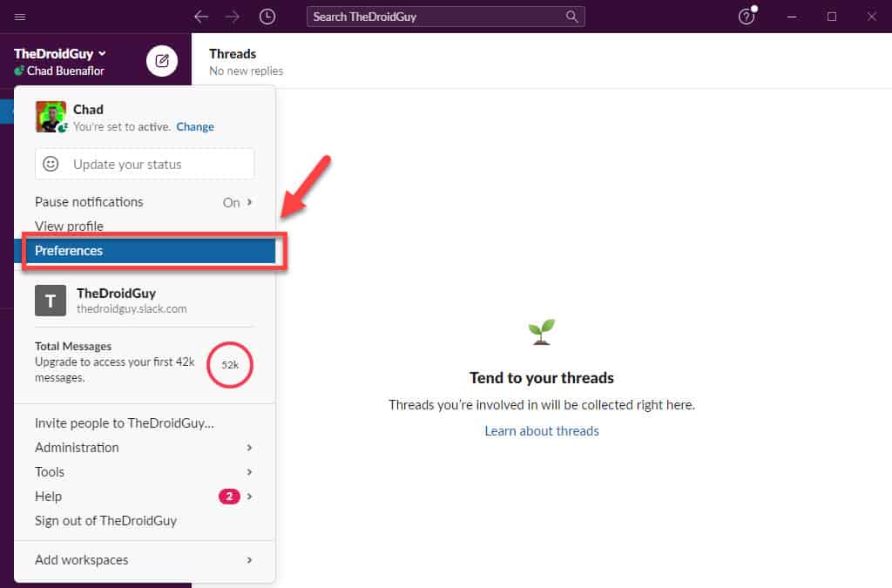Screen dimensions: 892x588
Task: Maximize the Slack window
Action: [832, 17]
